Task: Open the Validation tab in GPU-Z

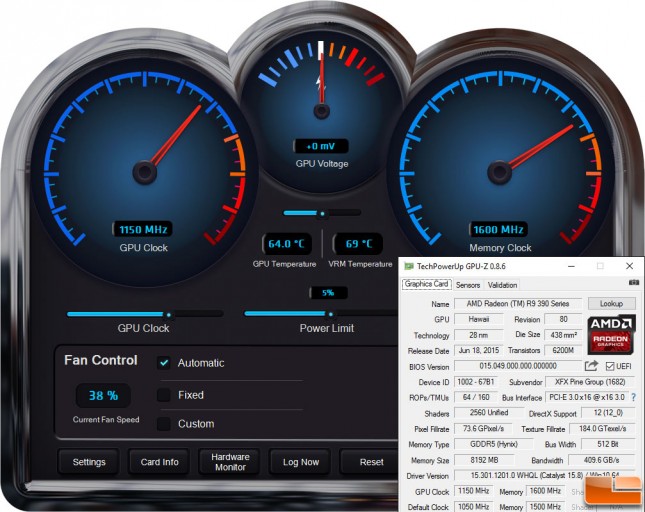Action: tap(502, 285)
